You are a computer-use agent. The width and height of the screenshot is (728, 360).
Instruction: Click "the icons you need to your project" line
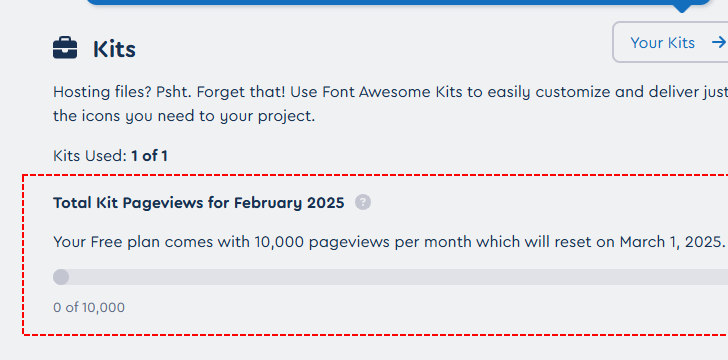point(184,116)
